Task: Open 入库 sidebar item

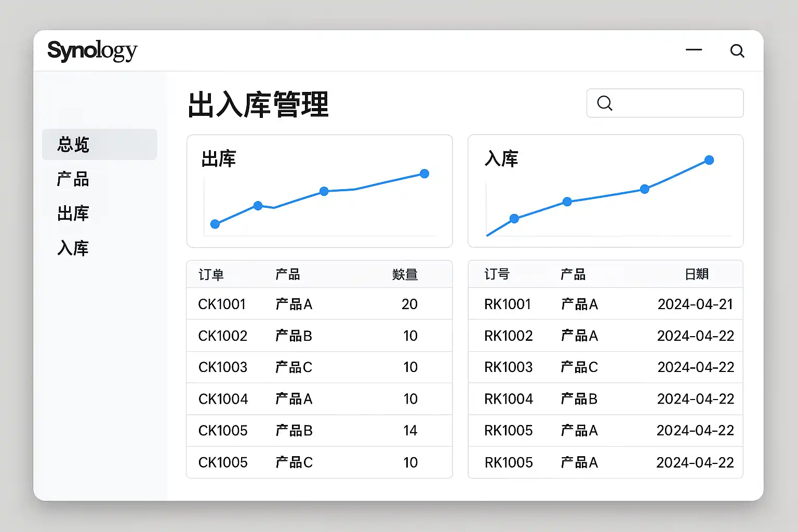Action: click(73, 248)
